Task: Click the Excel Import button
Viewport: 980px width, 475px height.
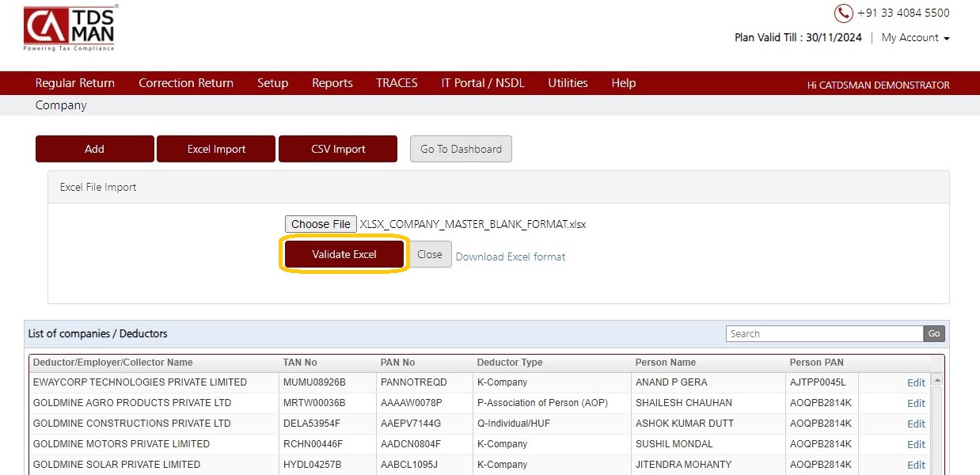Action: pos(216,149)
